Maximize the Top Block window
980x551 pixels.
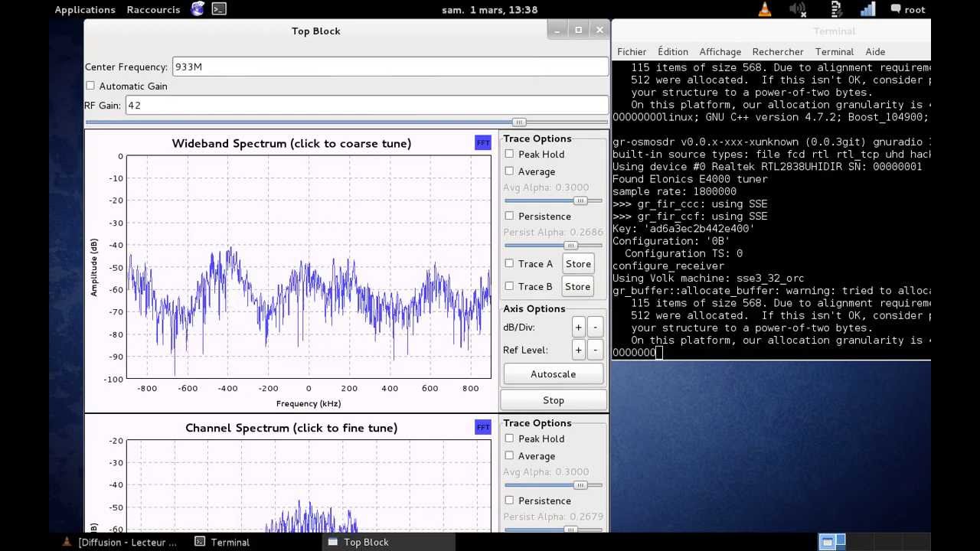[578, 30]
